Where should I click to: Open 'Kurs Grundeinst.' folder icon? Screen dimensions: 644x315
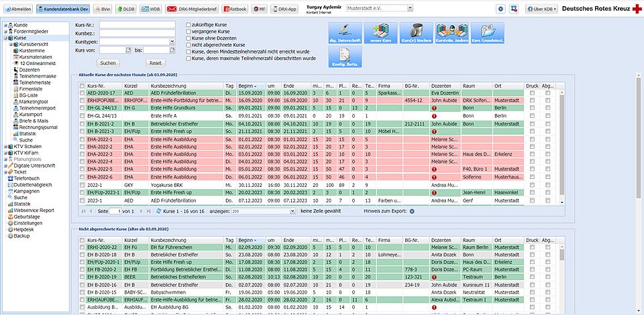(x=488, y=32)
